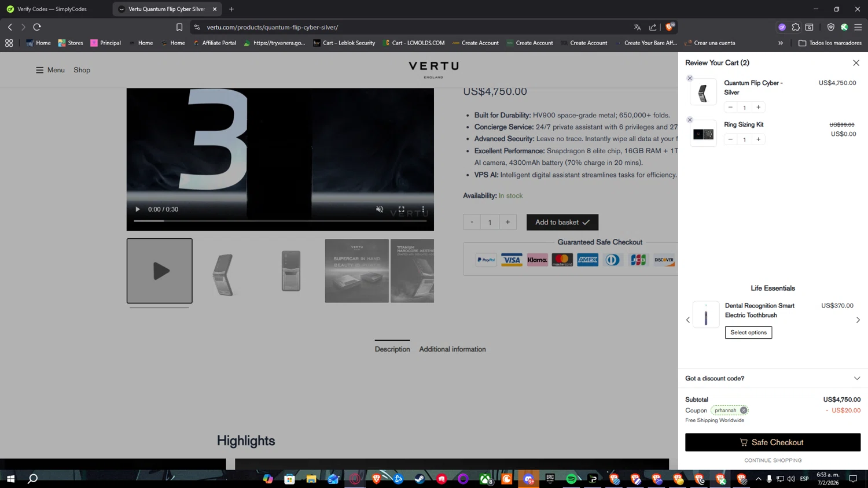This screenshot has height=488, width=868.
Task: Click Continue Shopping link
Action: (x=773, y=460)
